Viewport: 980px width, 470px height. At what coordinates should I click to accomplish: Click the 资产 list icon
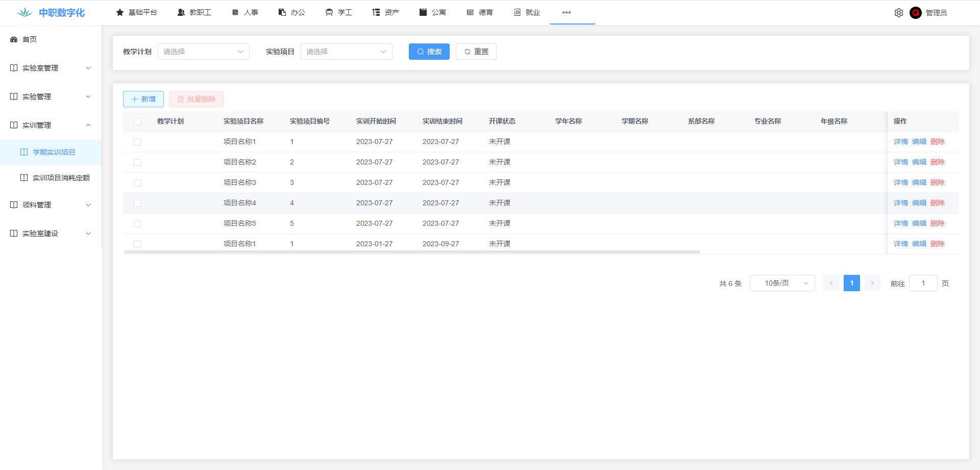376,12
